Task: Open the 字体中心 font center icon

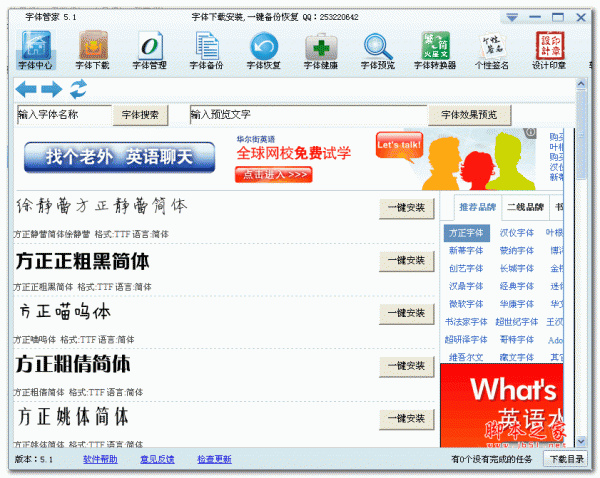Action: [x=36, y=51]
